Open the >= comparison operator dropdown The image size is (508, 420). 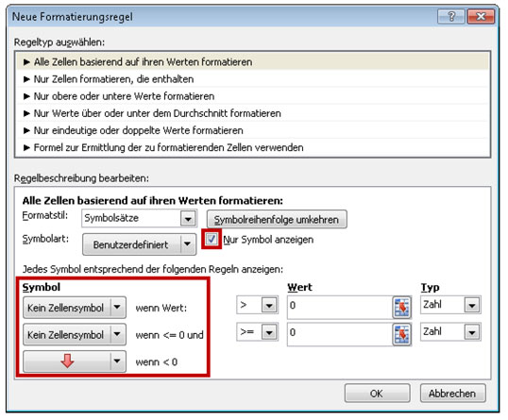pos(257,331)
